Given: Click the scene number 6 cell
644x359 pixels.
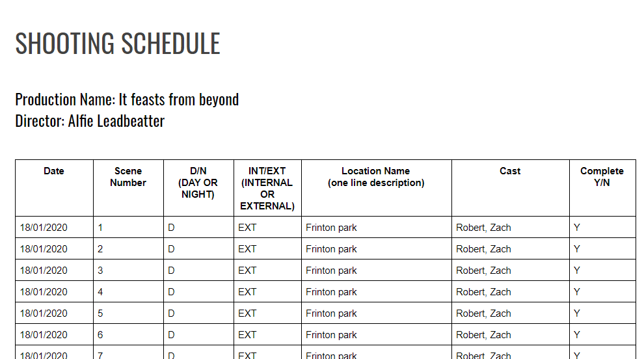Looking at the screenshot, I should [101, 335].
